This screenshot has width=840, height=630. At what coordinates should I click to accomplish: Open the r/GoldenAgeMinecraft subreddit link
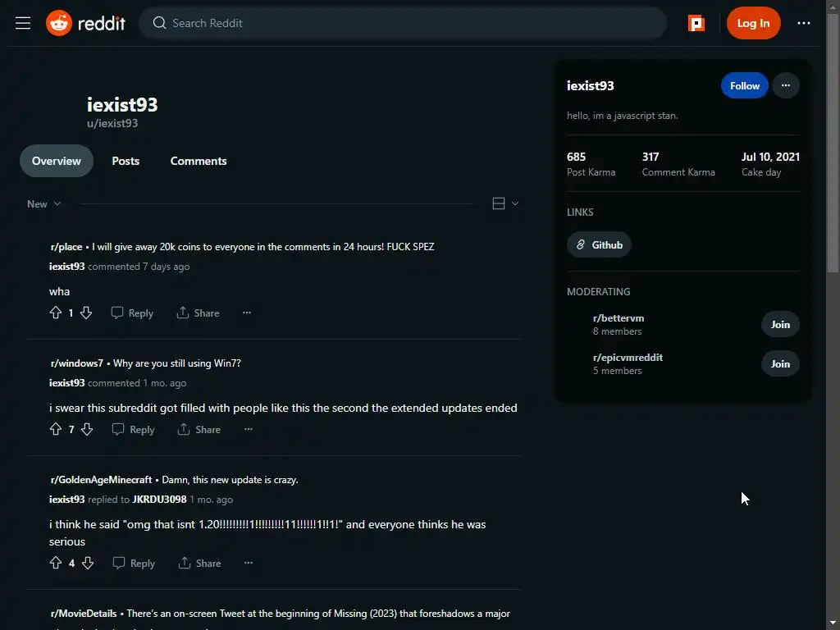click(x=101, y=480)
